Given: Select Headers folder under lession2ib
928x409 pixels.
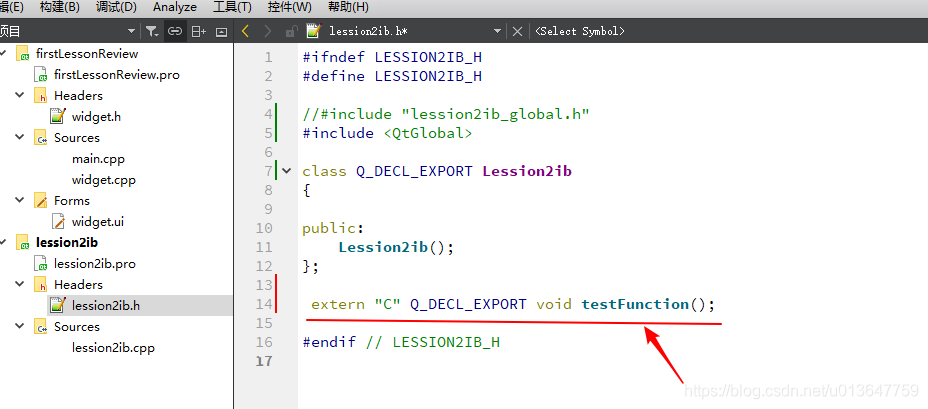Looking at the screenshot, I should click(x=78, y=285).
